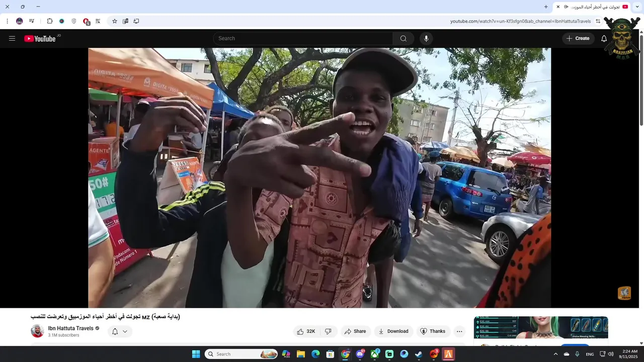Viewport: 644px width, 362px height.
Task: Go to the YouTube home logo
Action: (x=40, y=39)
